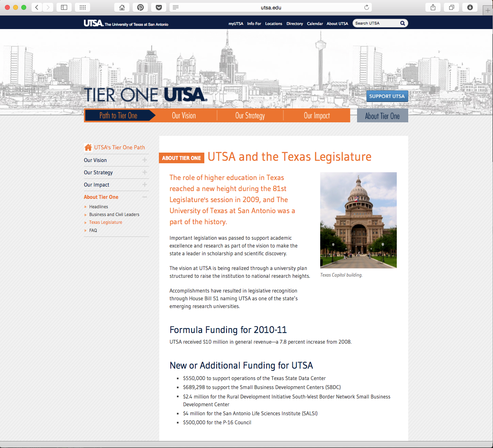The image size is (493, 448).
Task: Click the Texas Capitol building photo
Action: [358, 220]
